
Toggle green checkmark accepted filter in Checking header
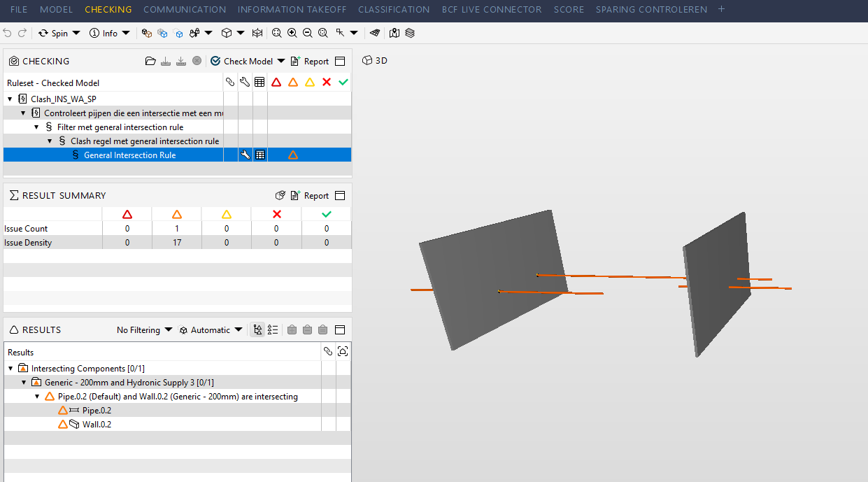click(343, 82)
